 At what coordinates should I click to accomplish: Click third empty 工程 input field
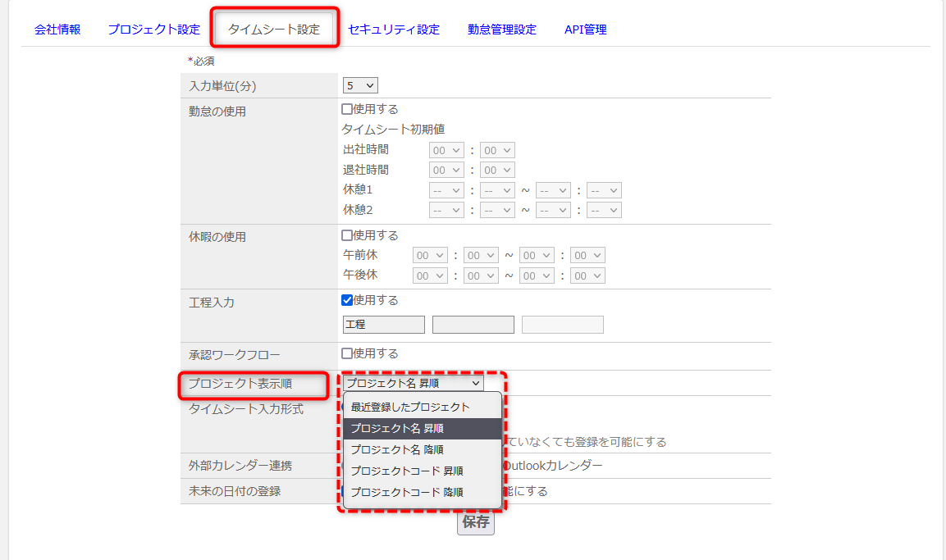pos(562,325)
